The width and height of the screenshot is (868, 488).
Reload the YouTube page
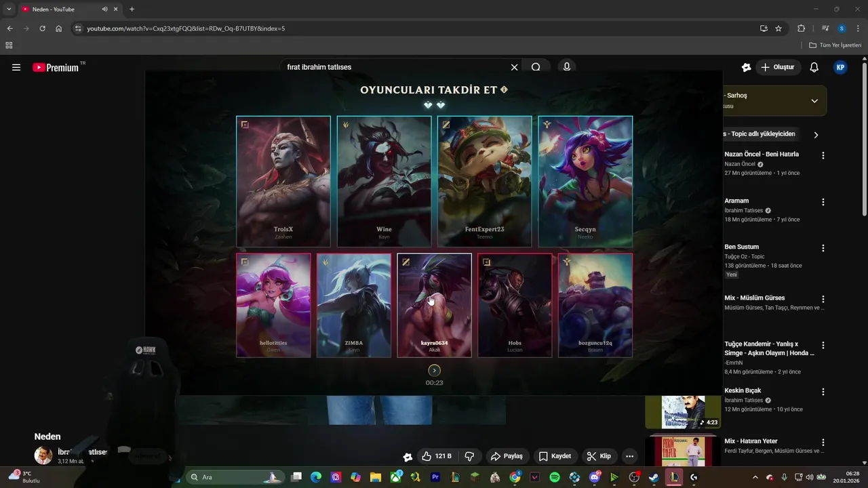(42, 28)
